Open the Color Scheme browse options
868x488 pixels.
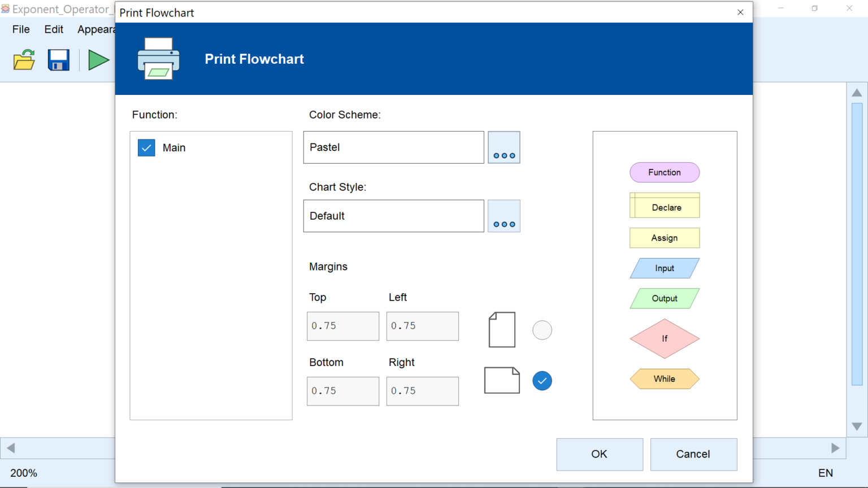pyautogui.click(x=504, y=147)
